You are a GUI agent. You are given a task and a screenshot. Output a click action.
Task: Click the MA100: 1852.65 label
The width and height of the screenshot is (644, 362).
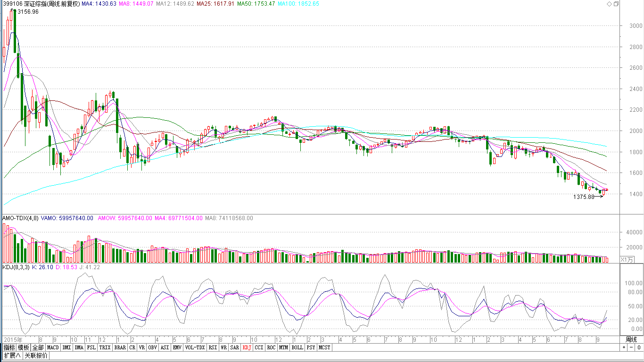(x=298, y=3)
